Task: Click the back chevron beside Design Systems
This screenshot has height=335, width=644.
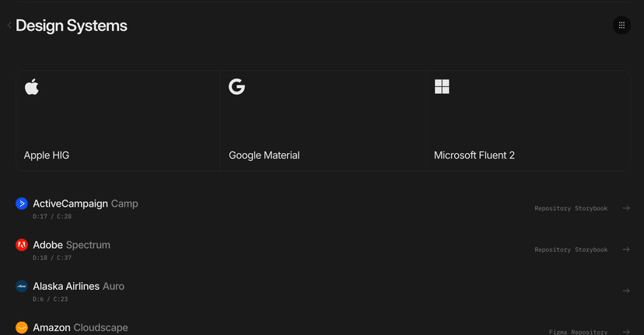Action: pos(9,26)
